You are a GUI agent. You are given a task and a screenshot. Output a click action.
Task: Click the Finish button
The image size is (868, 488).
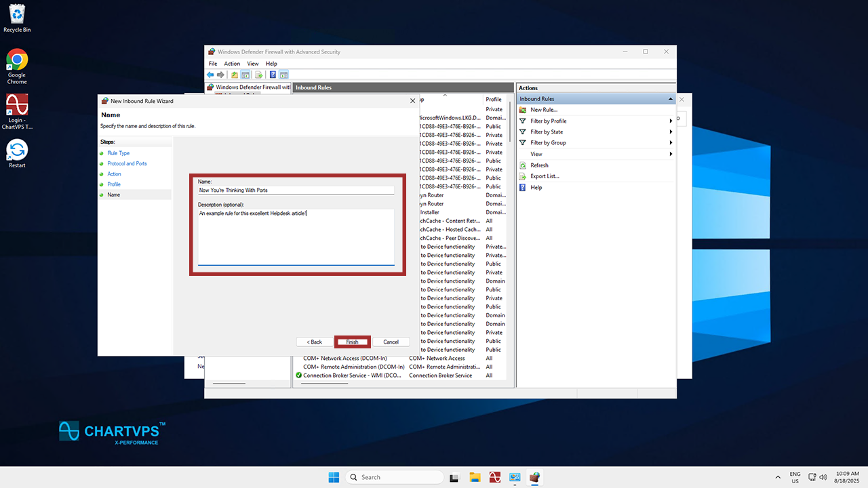point(352,342)
